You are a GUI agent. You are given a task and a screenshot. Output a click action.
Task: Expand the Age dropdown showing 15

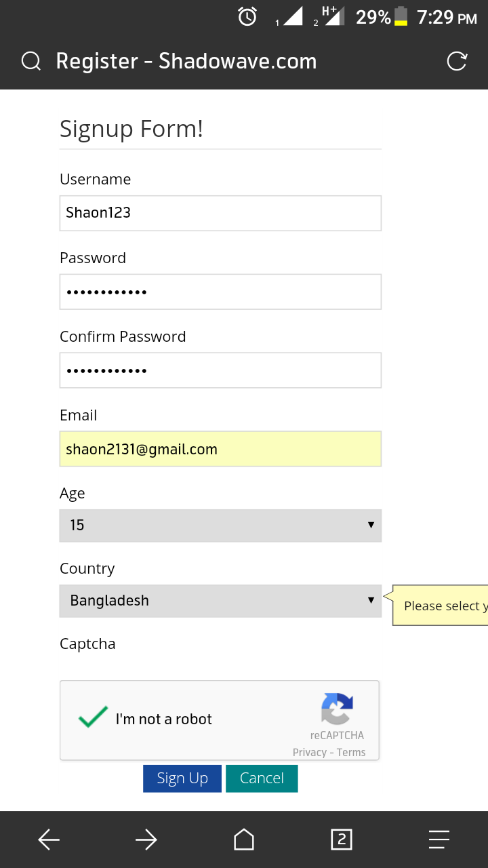[220, 526]
